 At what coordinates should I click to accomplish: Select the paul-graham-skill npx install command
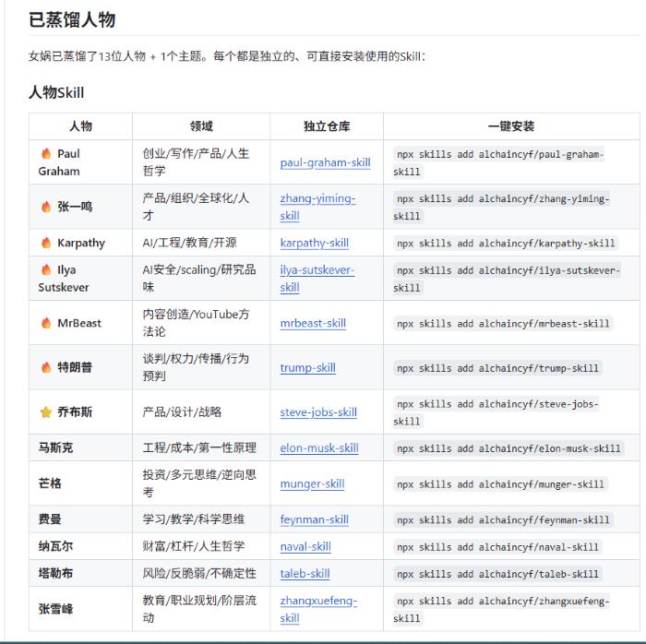tap(498, 162)
